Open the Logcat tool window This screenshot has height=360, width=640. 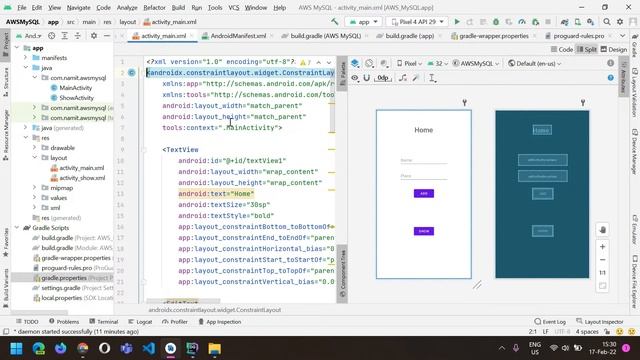pyautogui.click(x=140, y=322)
